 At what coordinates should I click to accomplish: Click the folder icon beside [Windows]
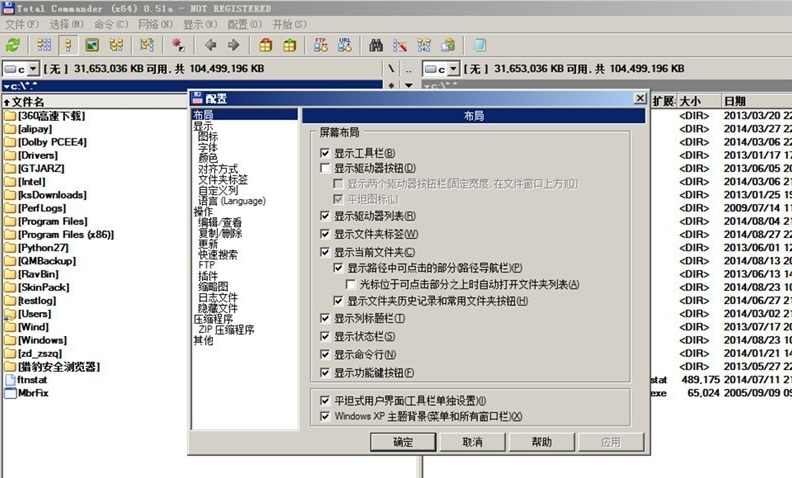[10, 340]
